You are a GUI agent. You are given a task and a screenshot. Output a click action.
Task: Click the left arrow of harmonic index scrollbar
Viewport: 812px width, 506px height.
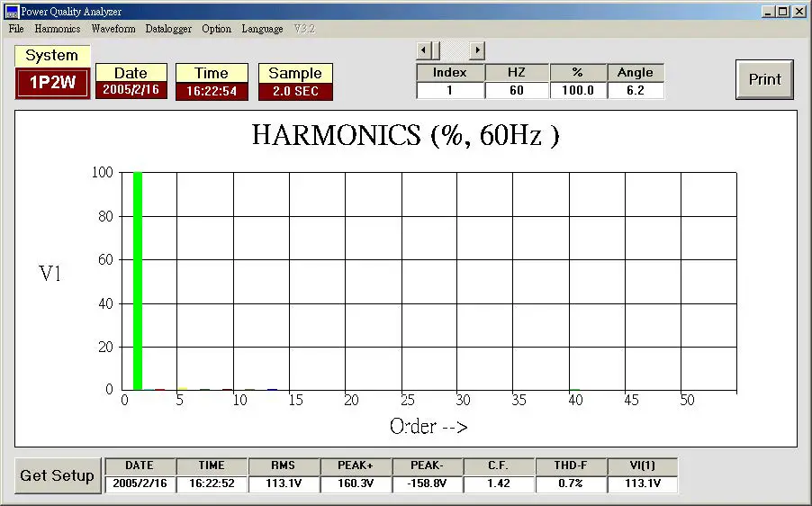[x=424, y=50]
